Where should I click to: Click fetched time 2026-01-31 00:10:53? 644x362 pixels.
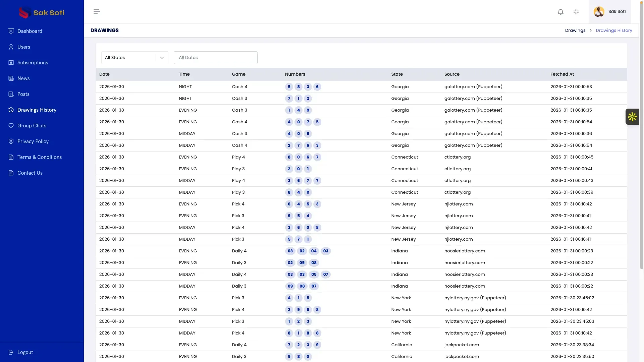click(x=571, y=87)
